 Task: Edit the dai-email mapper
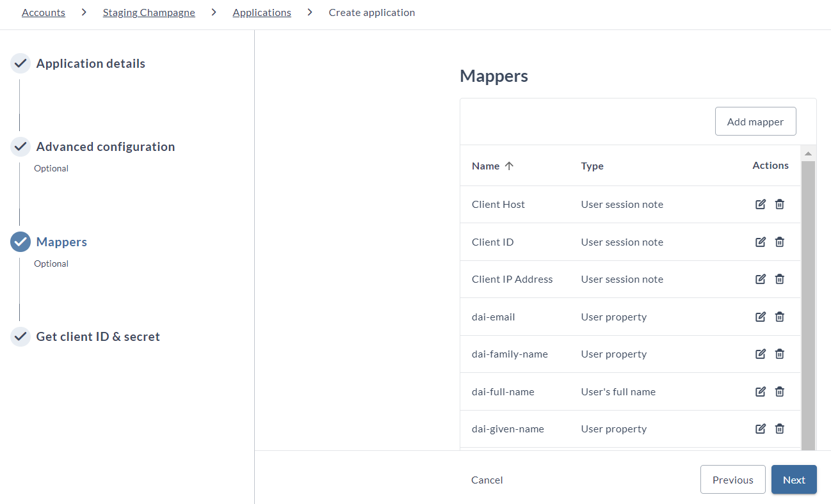point(761,317)
